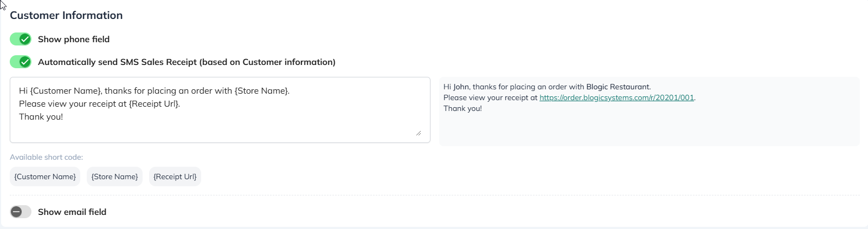The width and height of the screenshot is (868, 229).
Task: Place cursor on "Thank you!" in template box
Action: coord(41,117)
